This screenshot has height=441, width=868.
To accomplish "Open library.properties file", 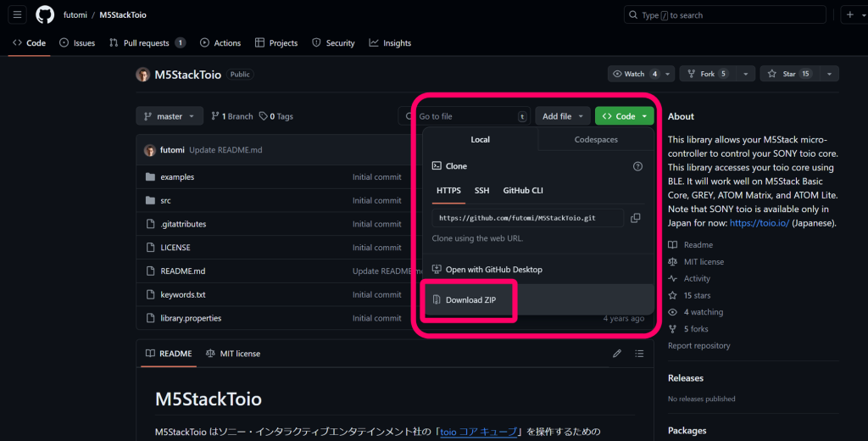I will (x=191, y=318).
